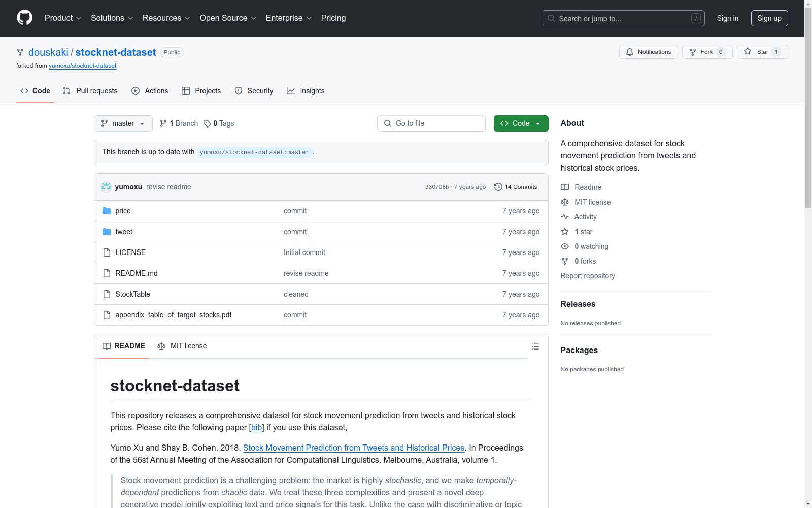
Task: Open the latest 'revise readme' commit message
Action: (x=168, y=187)
